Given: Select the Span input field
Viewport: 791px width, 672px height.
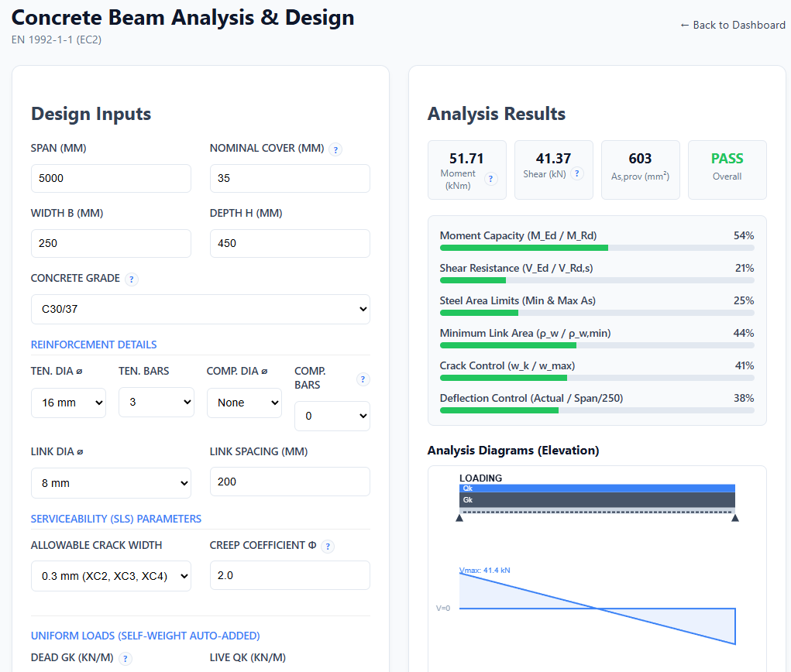Looking at the screenshot, I should (x=111, y=178).
